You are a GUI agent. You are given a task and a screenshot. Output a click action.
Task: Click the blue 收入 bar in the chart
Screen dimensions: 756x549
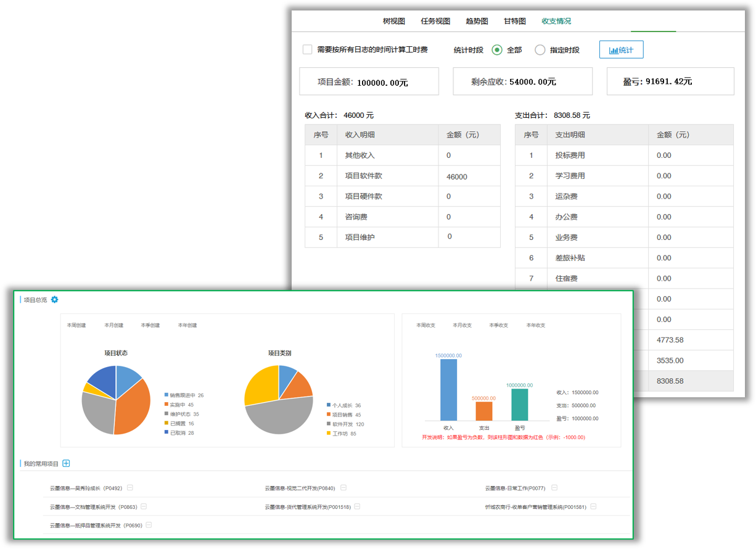pos(448,390)
